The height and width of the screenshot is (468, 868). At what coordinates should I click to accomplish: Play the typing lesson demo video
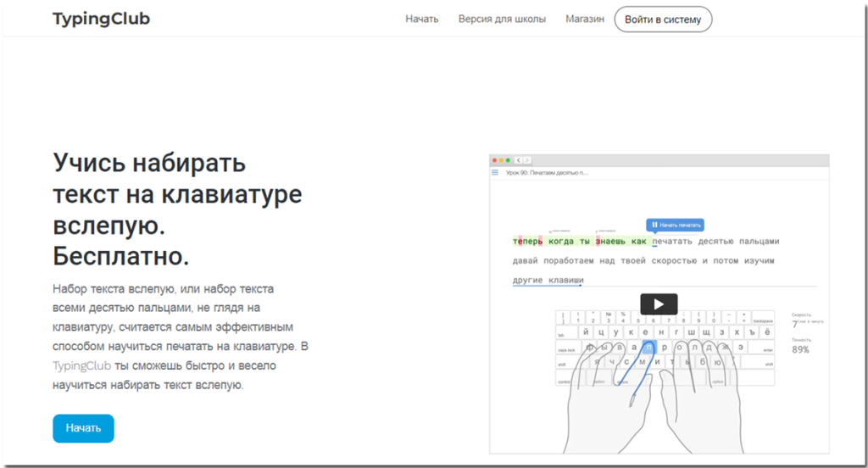tap(659, 304)
